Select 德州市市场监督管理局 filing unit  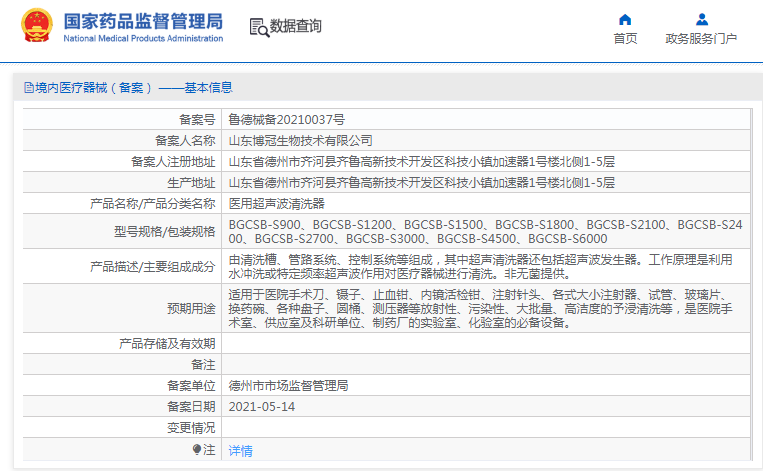288,386
